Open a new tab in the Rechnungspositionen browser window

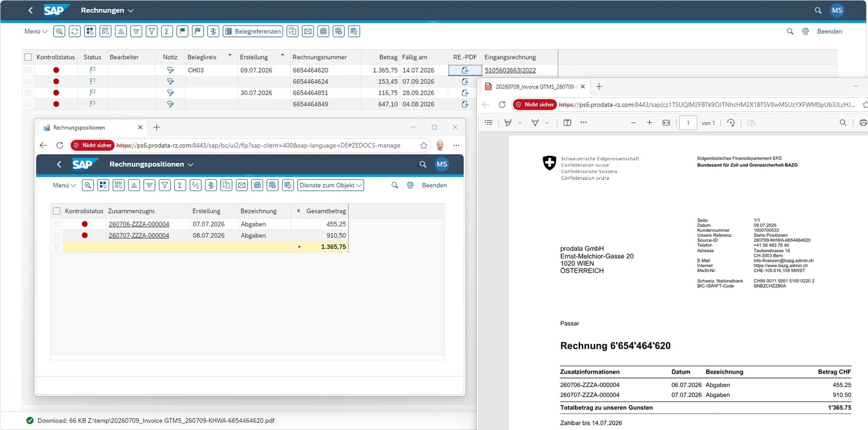point(157,127)
